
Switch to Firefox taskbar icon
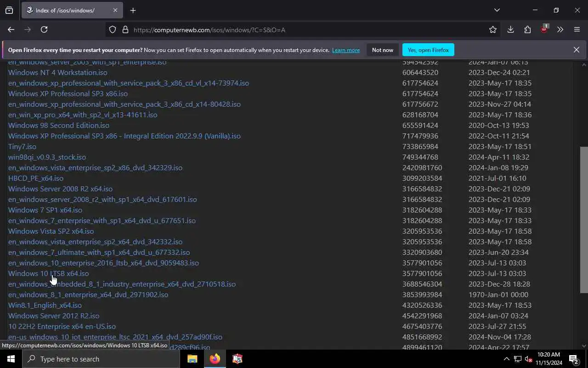215,359
